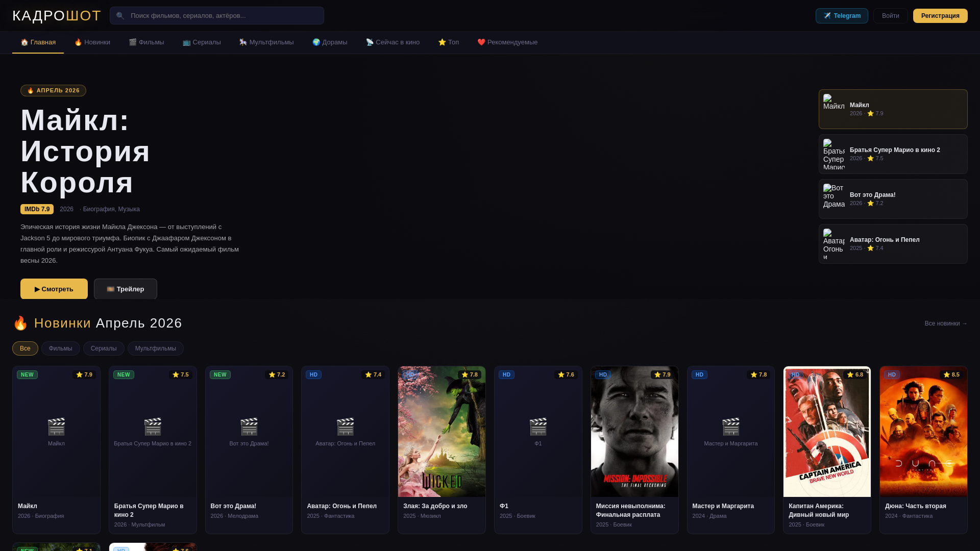
Task: Click Вот это Драма! card clapperboard icon
Action: [249, 427]
